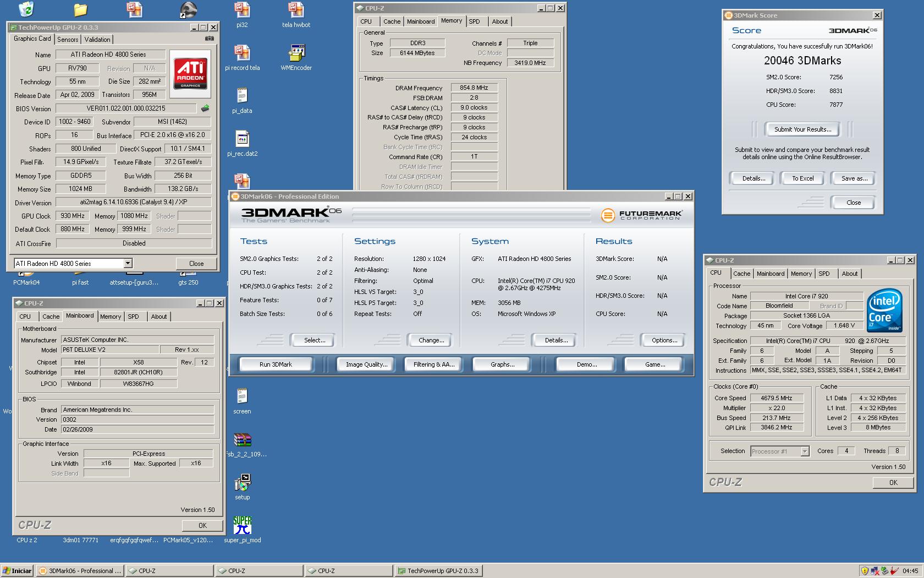The height and width of the screenshot is (578, 924).
Task: Click the Filtering & AA button
Action: (434, 364)
